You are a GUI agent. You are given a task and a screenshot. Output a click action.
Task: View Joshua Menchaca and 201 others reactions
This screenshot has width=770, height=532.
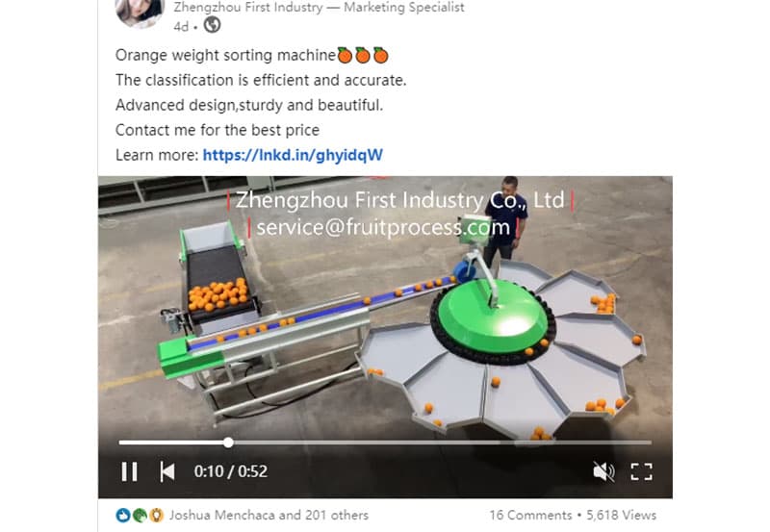(x=269, y=515)
